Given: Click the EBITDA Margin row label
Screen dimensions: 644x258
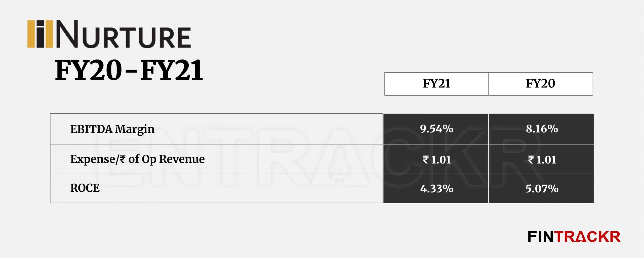Looking at the screenshot, I should (x=112, y=129).
